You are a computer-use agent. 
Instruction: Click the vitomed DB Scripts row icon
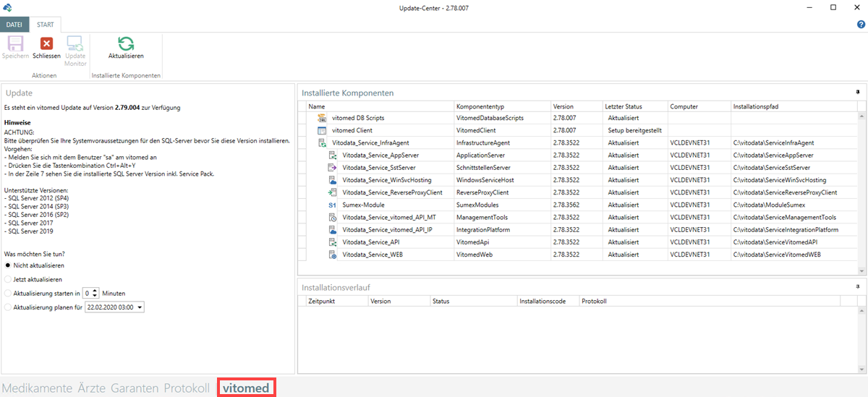323,118
